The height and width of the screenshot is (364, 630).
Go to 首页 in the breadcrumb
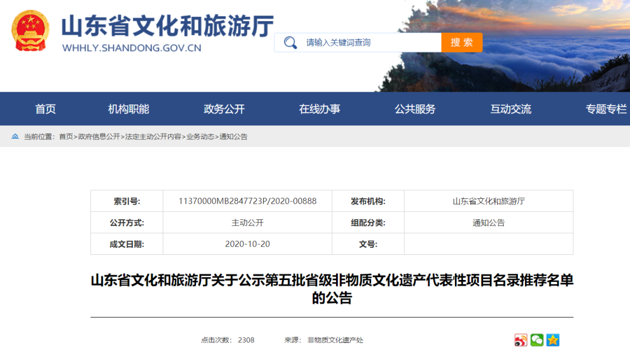tap(66, 136)
